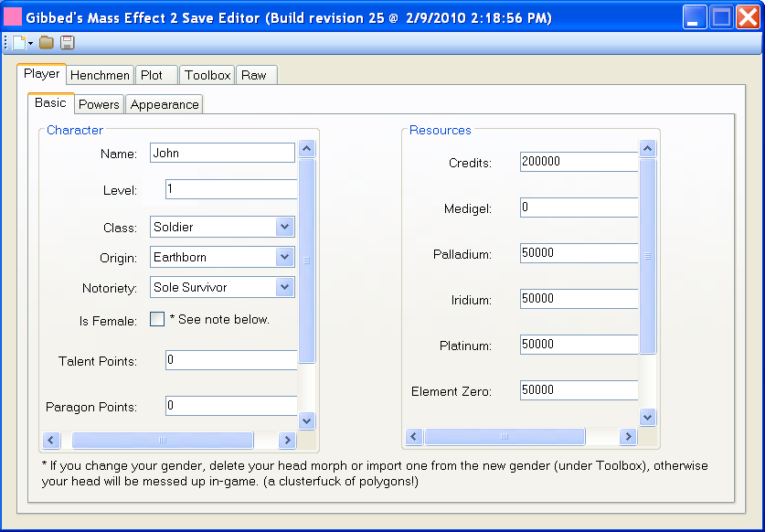Click the 'Notoriety:' label

tap(110, 288)
